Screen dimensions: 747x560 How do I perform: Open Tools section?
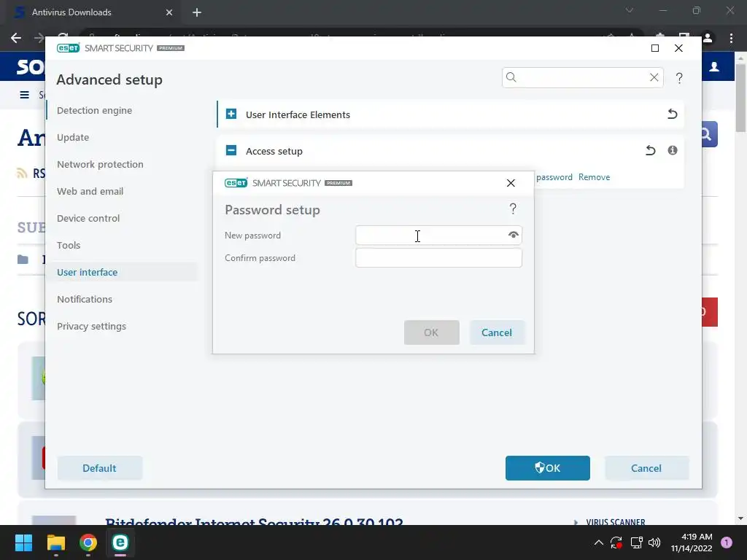[x=69, y=245]
